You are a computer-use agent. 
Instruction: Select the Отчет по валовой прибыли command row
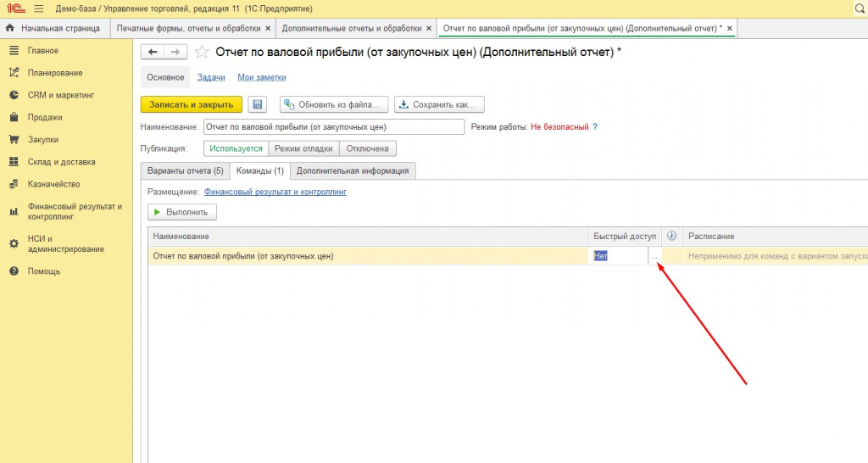368,256
